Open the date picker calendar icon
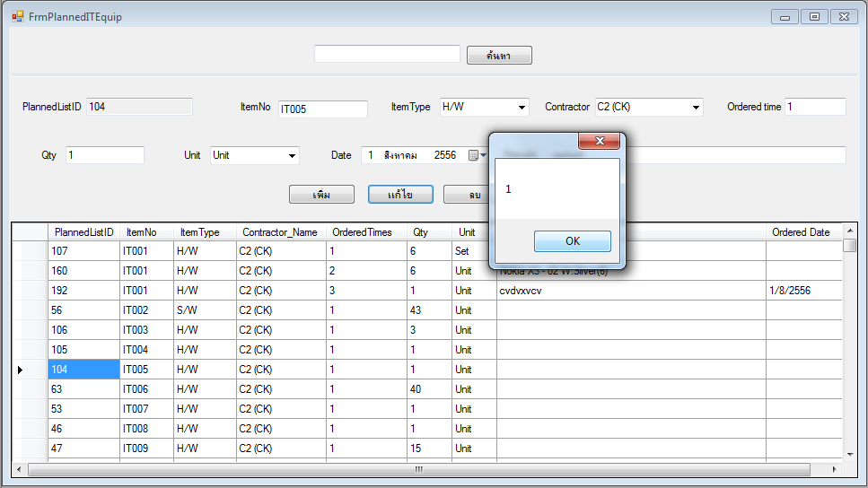The width and height of the screenshot is (868, 488). pyautogui.click(x=473, y=155)
